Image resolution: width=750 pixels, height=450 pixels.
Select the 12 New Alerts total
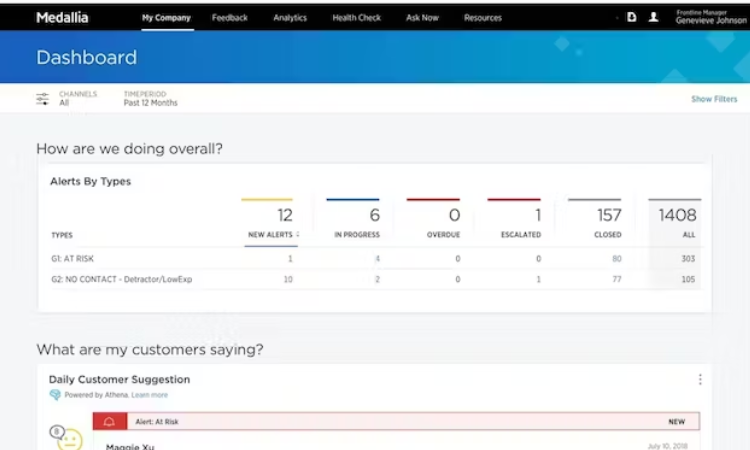pos(285,215)
